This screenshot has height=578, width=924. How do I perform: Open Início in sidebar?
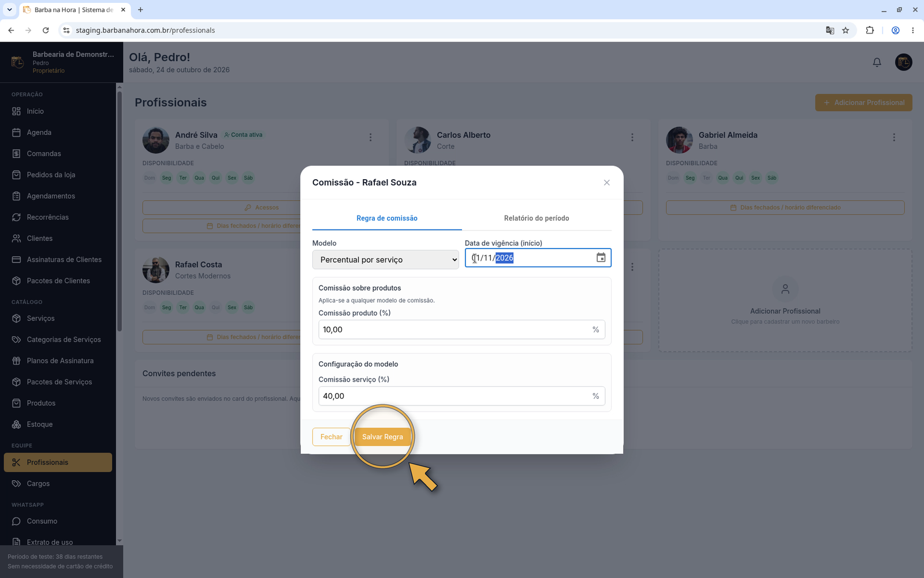58,111
